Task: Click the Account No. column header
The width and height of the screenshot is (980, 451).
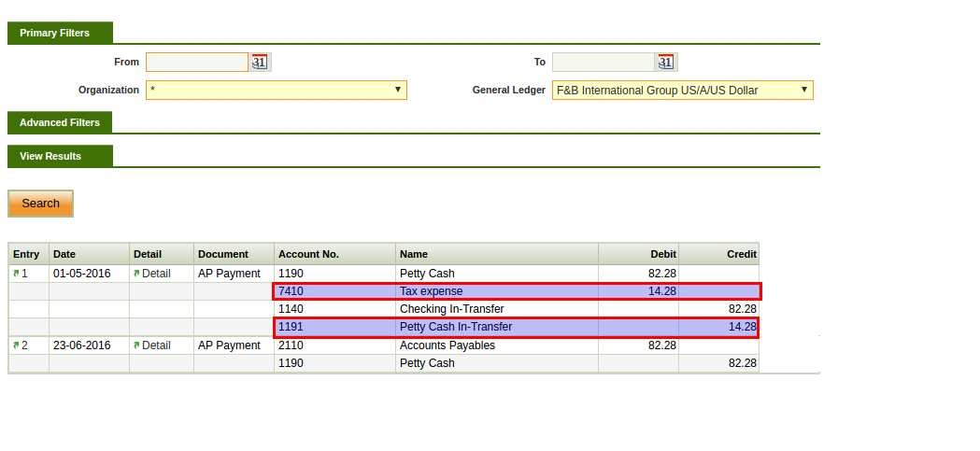Action: pos(309,254)
